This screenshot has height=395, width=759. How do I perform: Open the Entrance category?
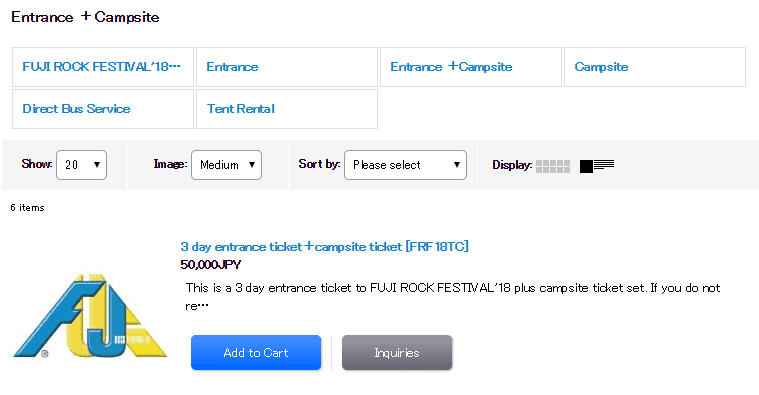pos(287,67)
